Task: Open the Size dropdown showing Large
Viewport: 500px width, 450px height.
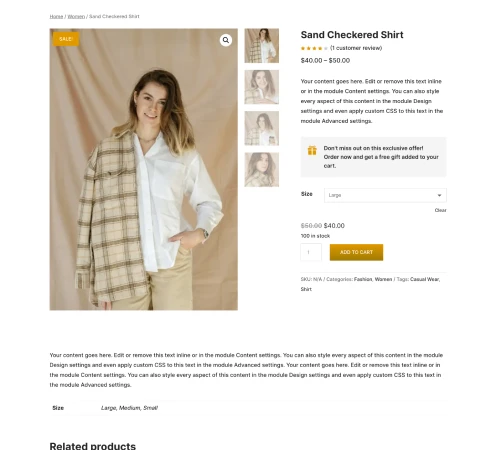Action: tap(385, 195)
